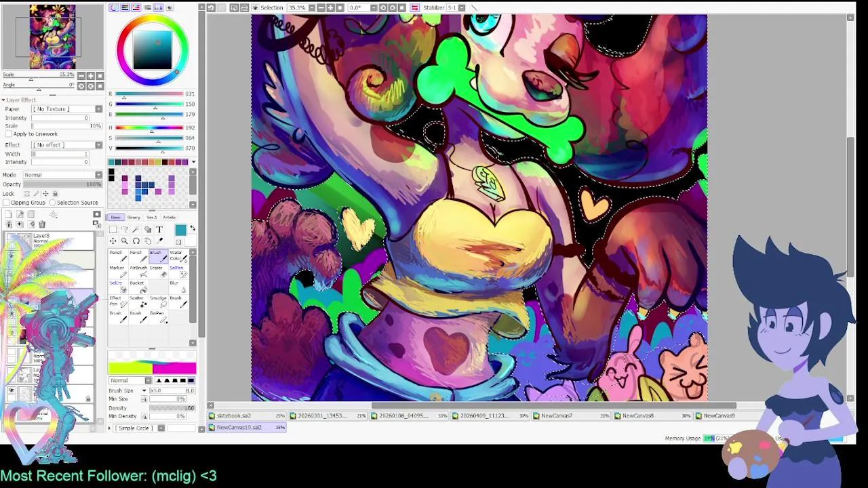Enable the Clipping Group checkbox

tap(6, 203)
